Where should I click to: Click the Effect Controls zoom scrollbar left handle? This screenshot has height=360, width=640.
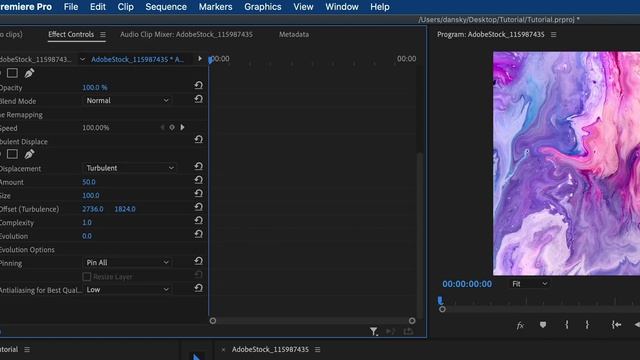point(213,321)
